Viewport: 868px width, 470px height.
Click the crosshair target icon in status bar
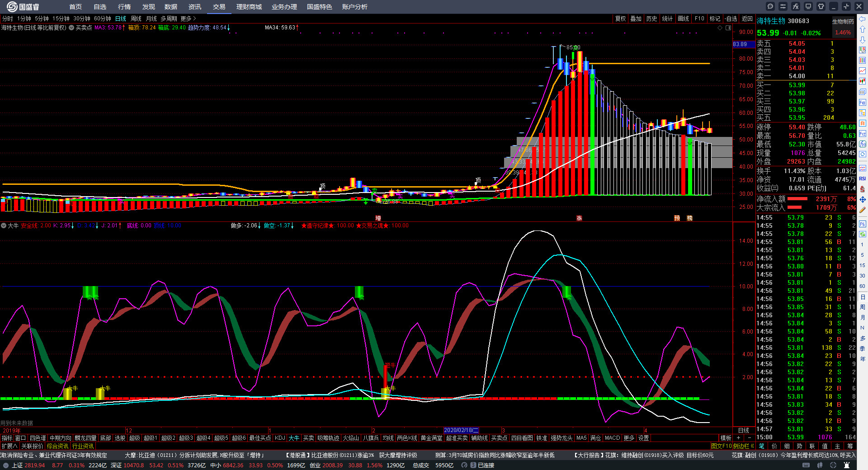click(833, 465)
